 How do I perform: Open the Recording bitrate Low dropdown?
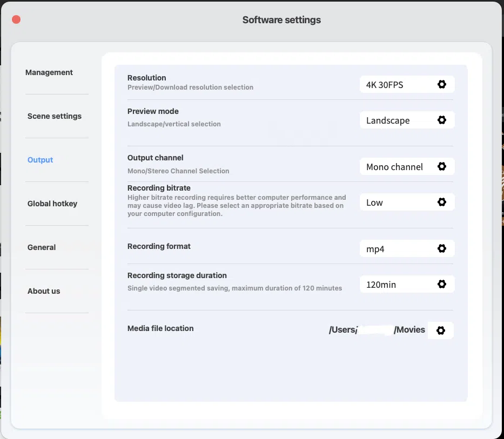(x=397, y=202)
